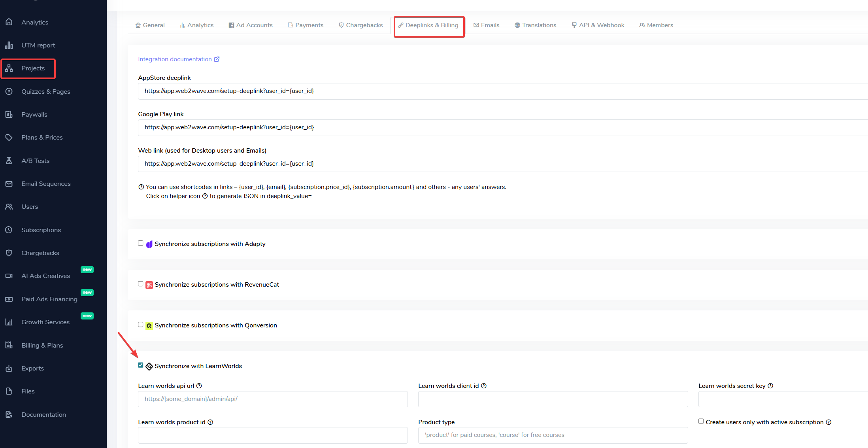Click the Plans & Prices tag icon
Screen dimensions: 868x448
click(9, 138)
